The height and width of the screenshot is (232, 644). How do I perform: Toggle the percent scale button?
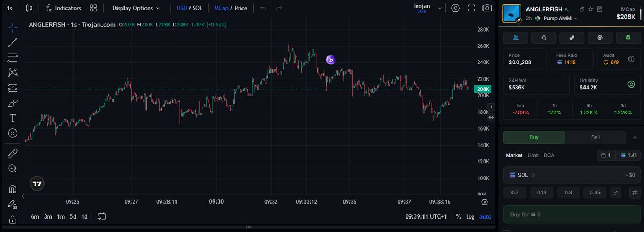pyautogui.click(x=458, y=216)
